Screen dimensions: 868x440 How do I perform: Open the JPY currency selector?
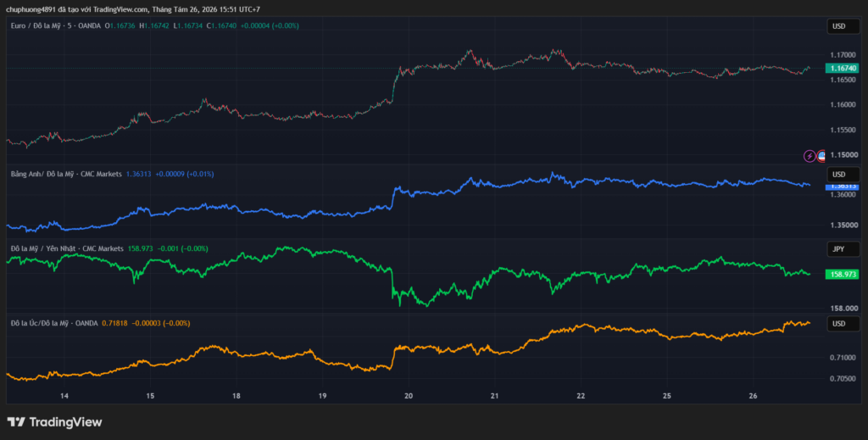tap(843, 249)
